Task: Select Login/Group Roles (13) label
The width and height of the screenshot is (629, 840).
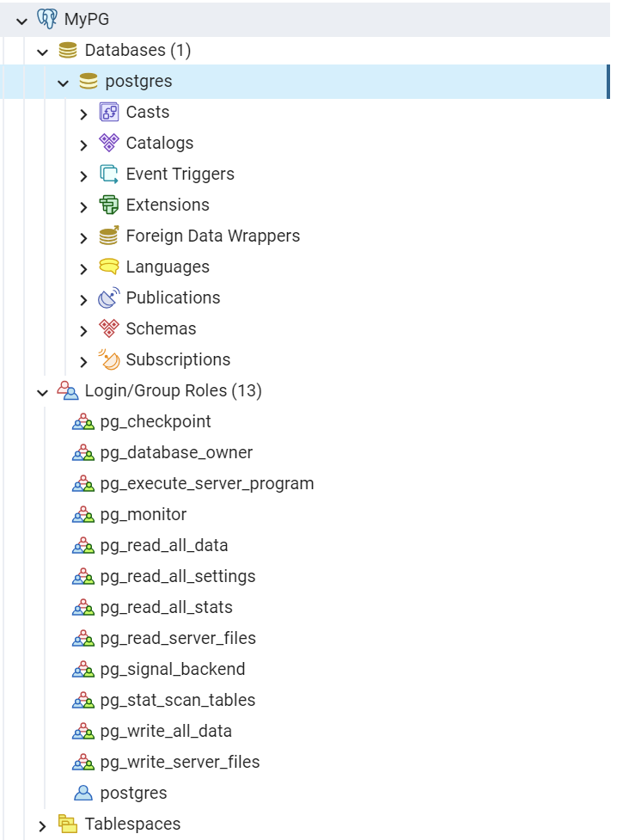Action: click(174, 390)
